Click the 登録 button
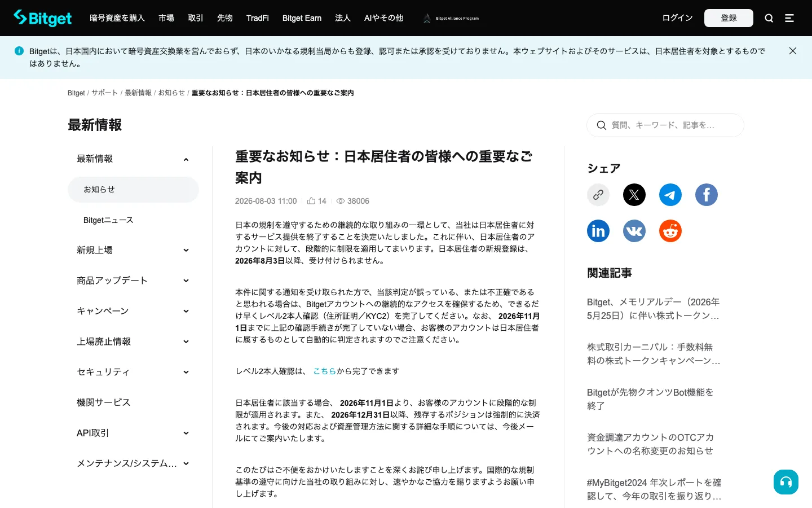 click(729, 18)
